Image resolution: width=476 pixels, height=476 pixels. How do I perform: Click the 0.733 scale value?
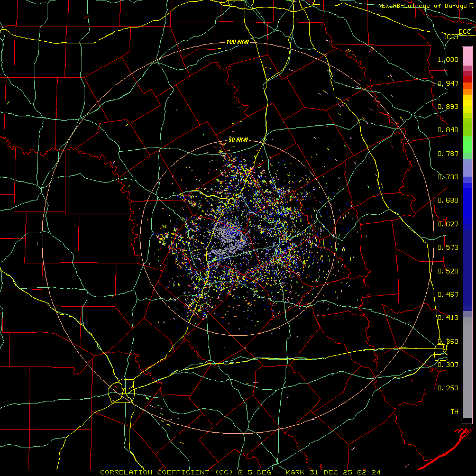pos(448,177)
